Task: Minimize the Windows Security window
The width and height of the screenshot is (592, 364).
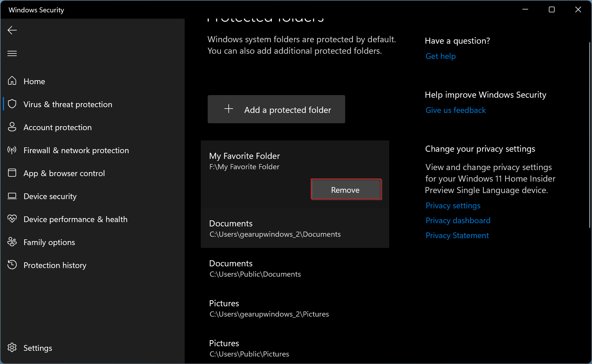Action: [x=525, y=9]
